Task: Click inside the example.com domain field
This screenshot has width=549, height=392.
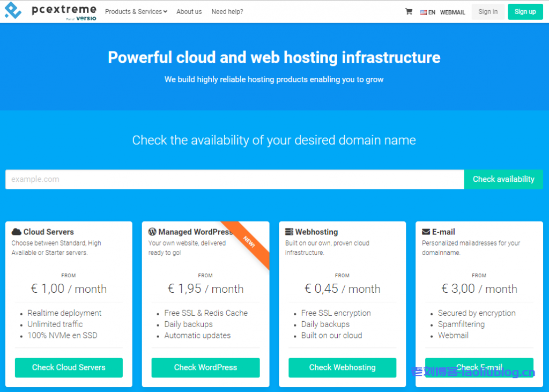Action: (x=234, y=180)
